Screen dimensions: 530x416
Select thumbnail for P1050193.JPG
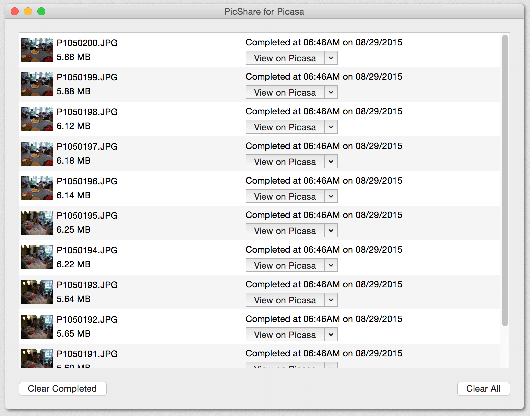(37, 292)
